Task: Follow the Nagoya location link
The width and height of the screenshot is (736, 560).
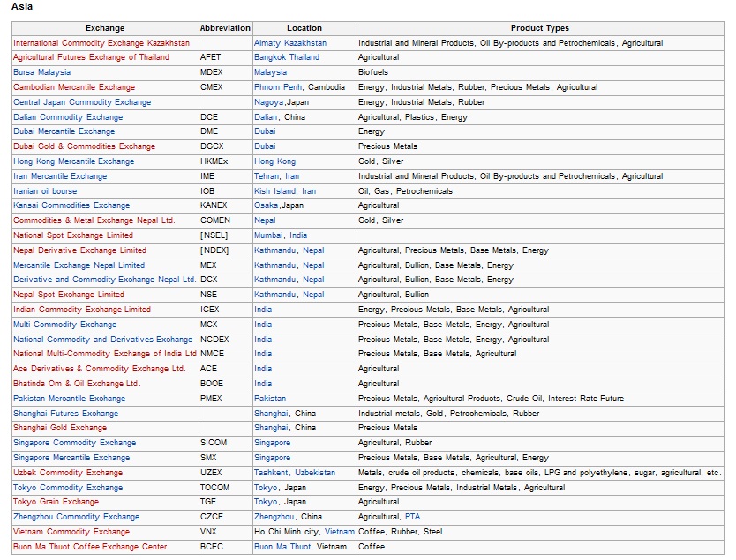Action: pyautogui.click(x=269, y=102)
